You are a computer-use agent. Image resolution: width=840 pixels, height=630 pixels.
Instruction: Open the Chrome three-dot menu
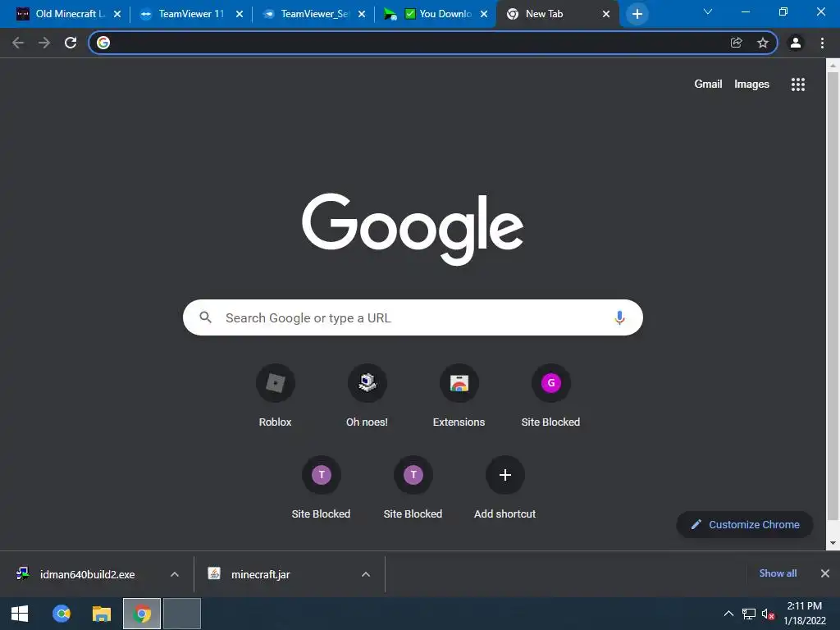822,43
